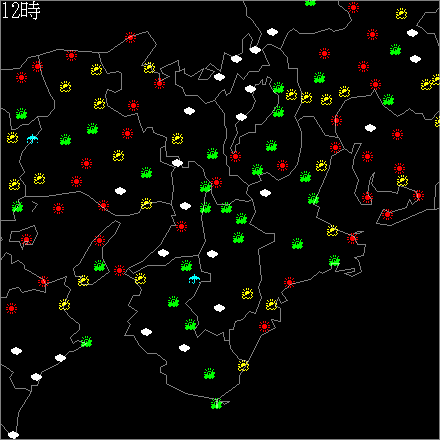Select the green icon just right of the left-edge cyan umbrella
Image resolution: width=440 pixels, height=440 pixels.
[x=65, y=140]
